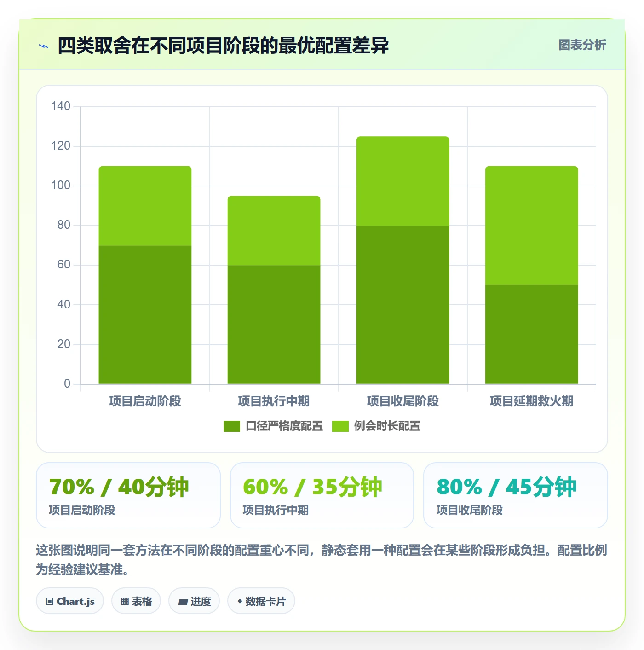Click the 60% / 35分钟 stat value
644x650 pixels.
(312, 487)
